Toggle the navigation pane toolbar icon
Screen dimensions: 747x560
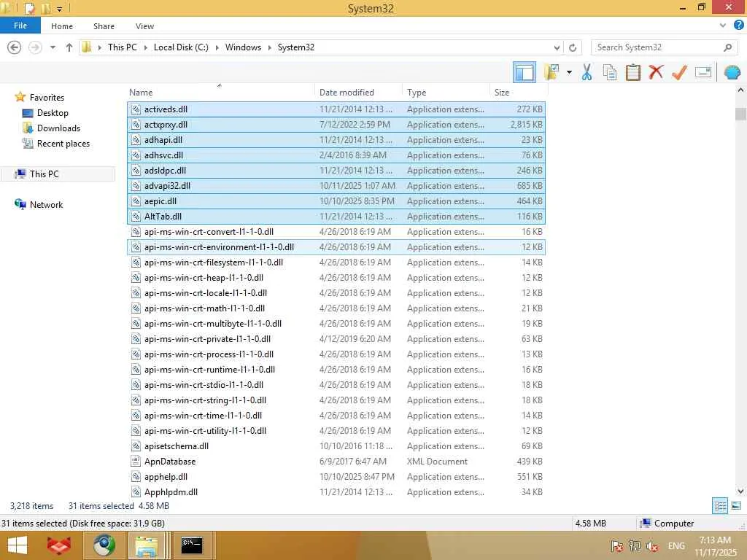(524, 72)
